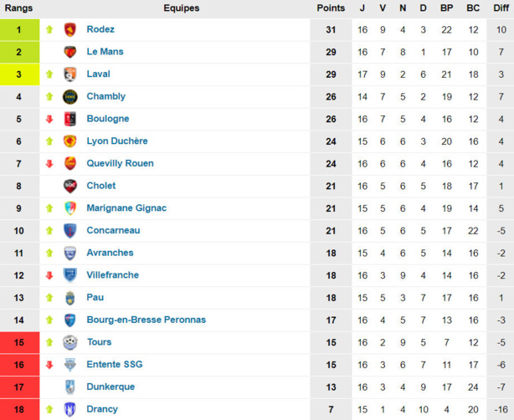This screenshot has height=420, width=514.
Task: Click the Le Mans club logo
Action: 69,52
